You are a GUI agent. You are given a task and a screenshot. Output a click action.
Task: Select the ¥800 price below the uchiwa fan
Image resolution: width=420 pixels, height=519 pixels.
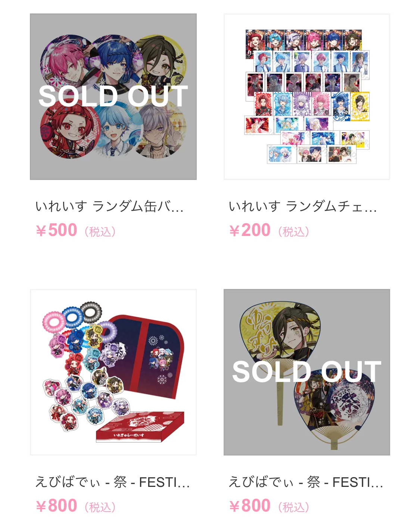pyautogui.click(x=250, y=506)
